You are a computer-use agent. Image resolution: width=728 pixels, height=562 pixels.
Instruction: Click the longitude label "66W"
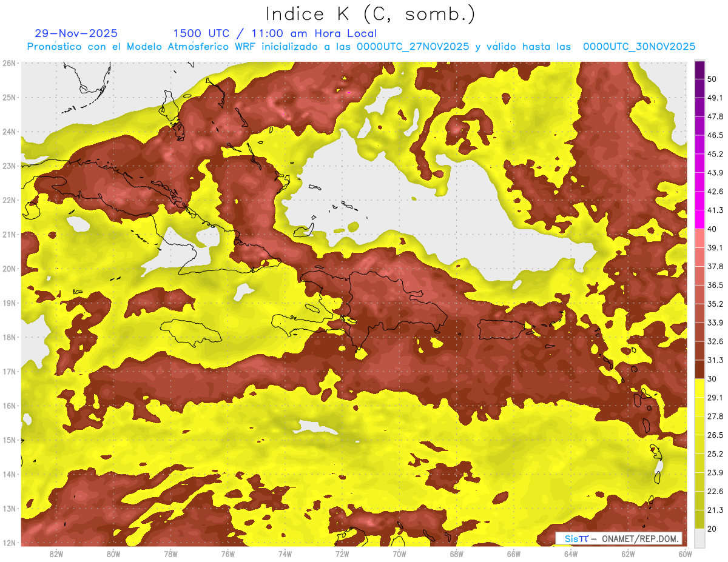click(513, 554)
